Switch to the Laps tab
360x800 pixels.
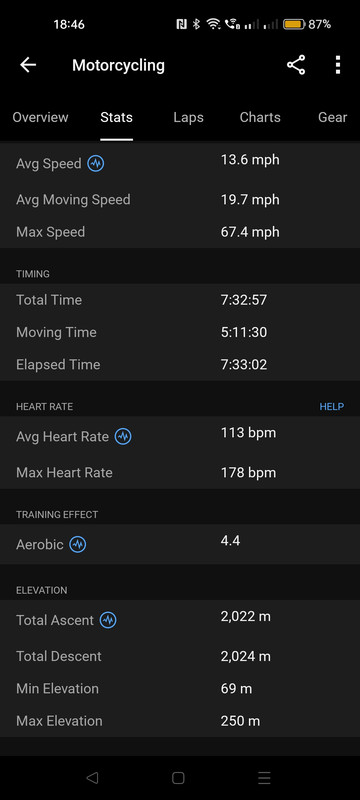pos(188,117)
